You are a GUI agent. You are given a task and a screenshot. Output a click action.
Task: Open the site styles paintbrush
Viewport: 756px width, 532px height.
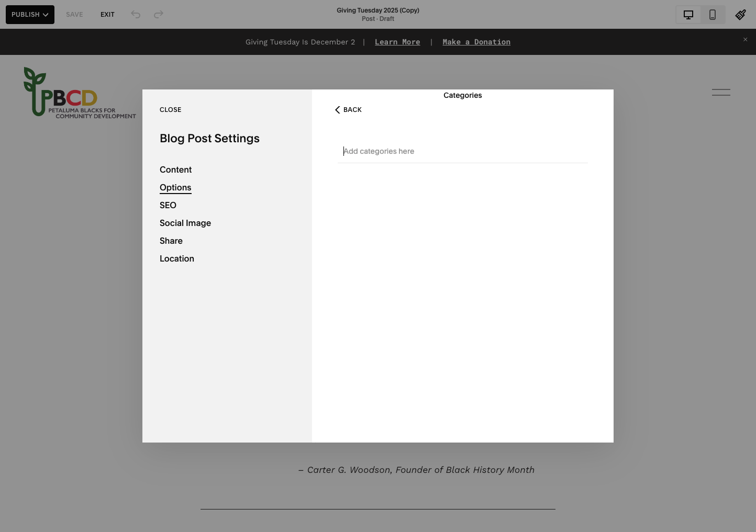[x=740, y=15]
